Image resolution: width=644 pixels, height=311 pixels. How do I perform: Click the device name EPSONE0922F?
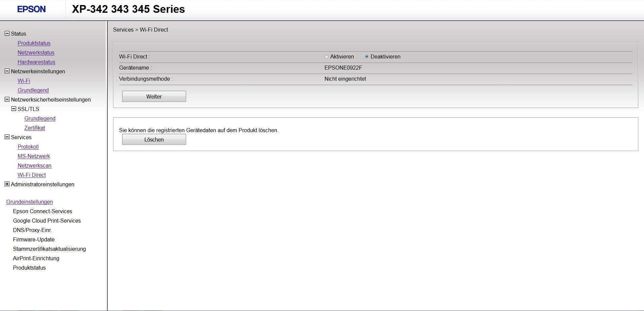point(343,68)
